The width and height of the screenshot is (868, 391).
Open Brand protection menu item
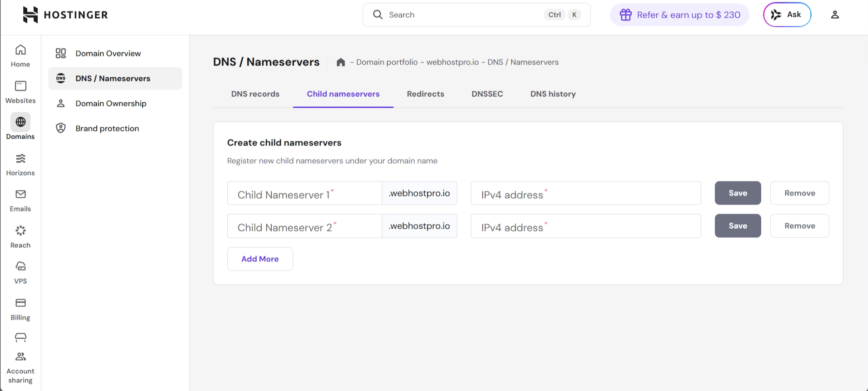[115, 128]
